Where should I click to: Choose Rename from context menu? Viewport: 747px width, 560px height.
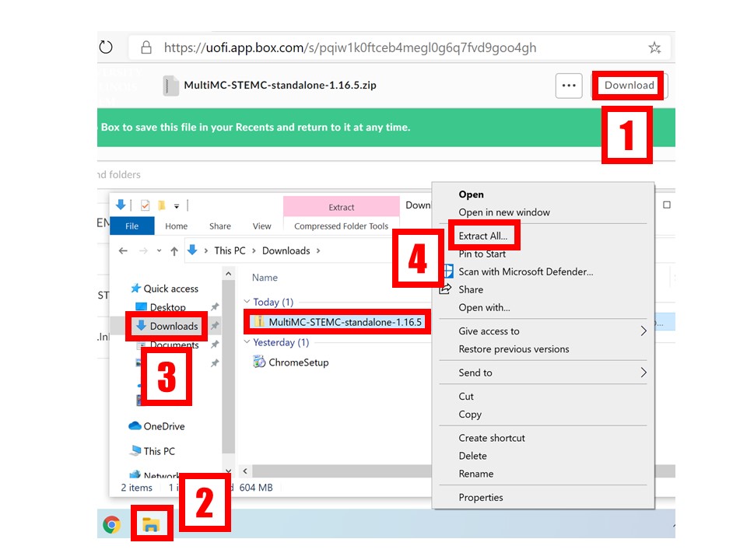(x=476, y=474)
